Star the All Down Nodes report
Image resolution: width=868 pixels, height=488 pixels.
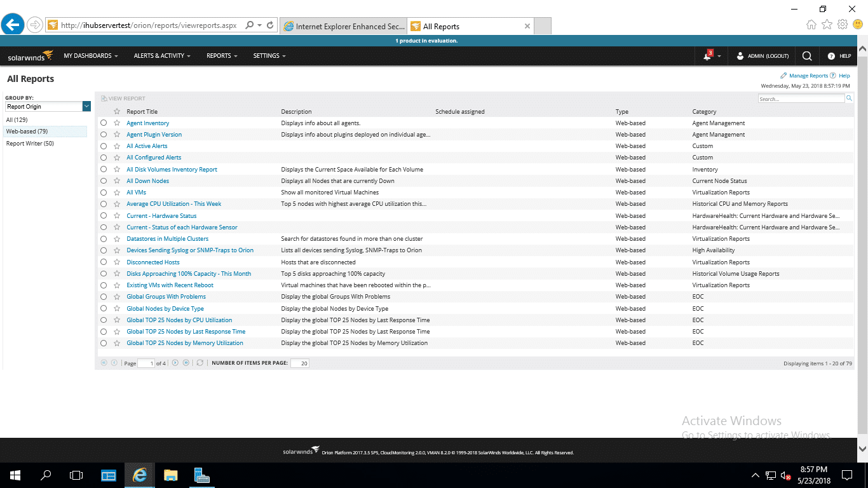coord(117,181)
